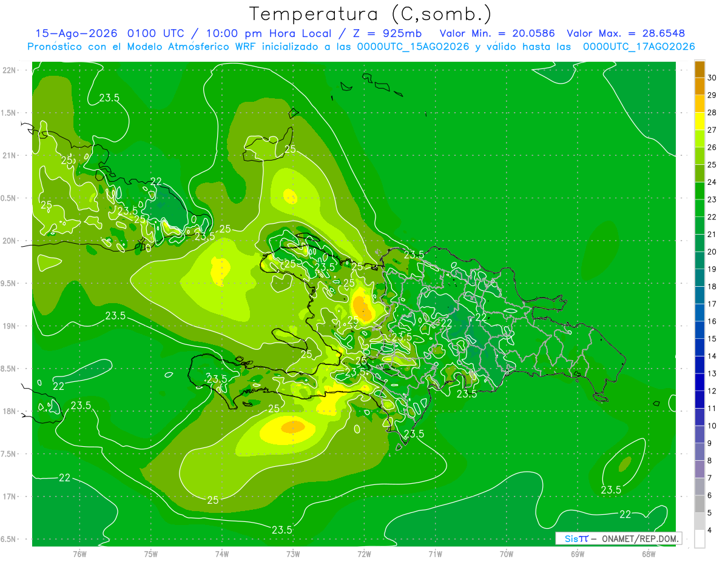
Task: Click the 73W longitude axis label
Action: [293, 554]
